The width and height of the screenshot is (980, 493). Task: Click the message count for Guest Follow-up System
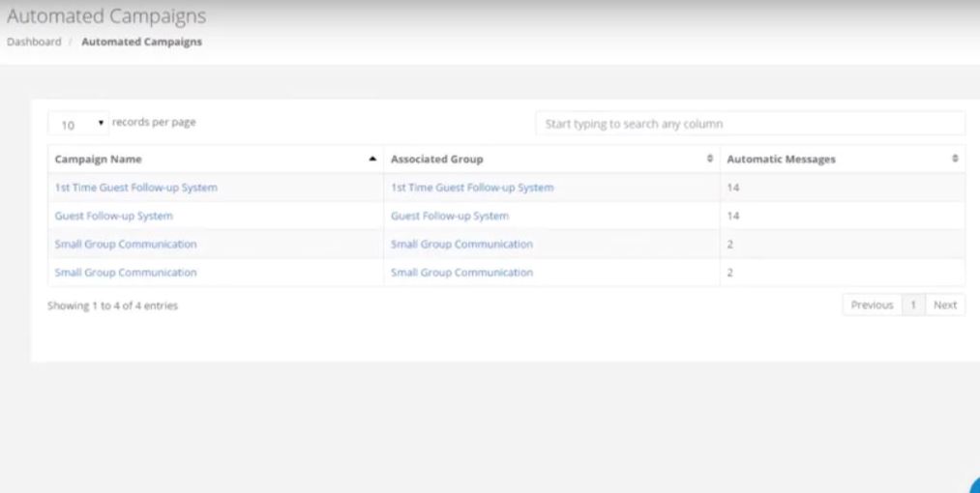[x=732, y=216]
